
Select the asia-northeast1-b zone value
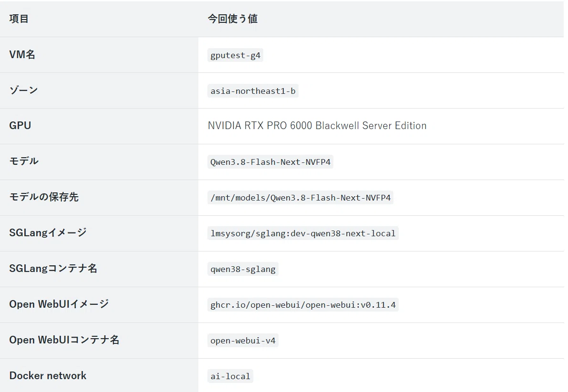253,91
